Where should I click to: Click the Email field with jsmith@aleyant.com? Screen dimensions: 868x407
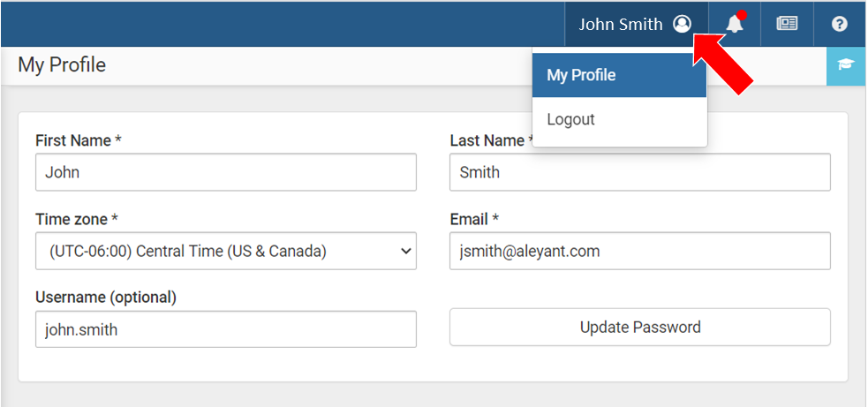tap(640, 251)
